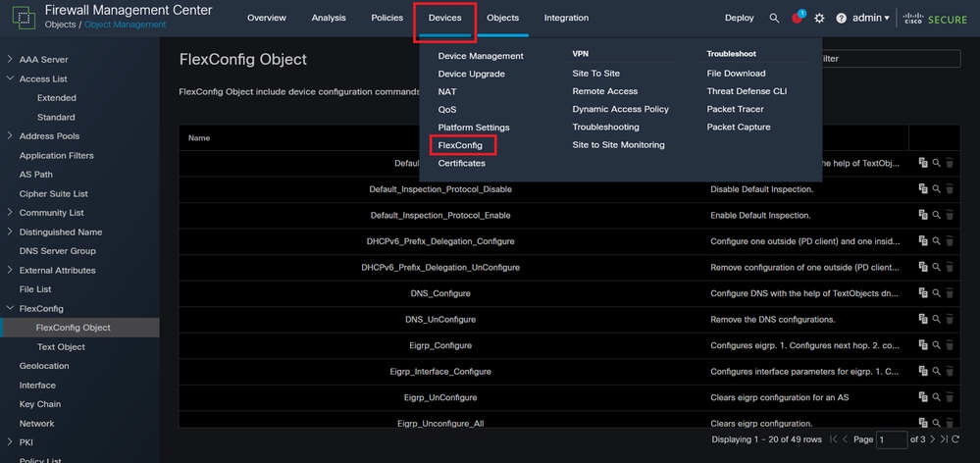Copy the Default_Inspection_Protocol_Disable object
The height and width of the screenshot is (463, 980).
coord(922,188)
